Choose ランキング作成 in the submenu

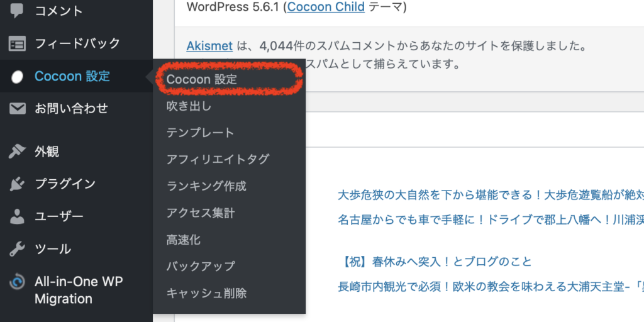click(206, 186)
